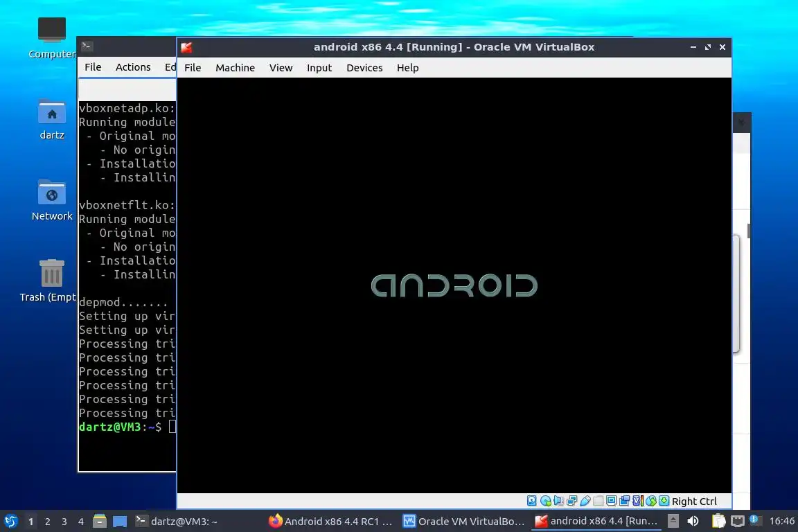Open the clipboard manager tray icon
This screenshot has height=532, width=798.
tap(718, 522)
